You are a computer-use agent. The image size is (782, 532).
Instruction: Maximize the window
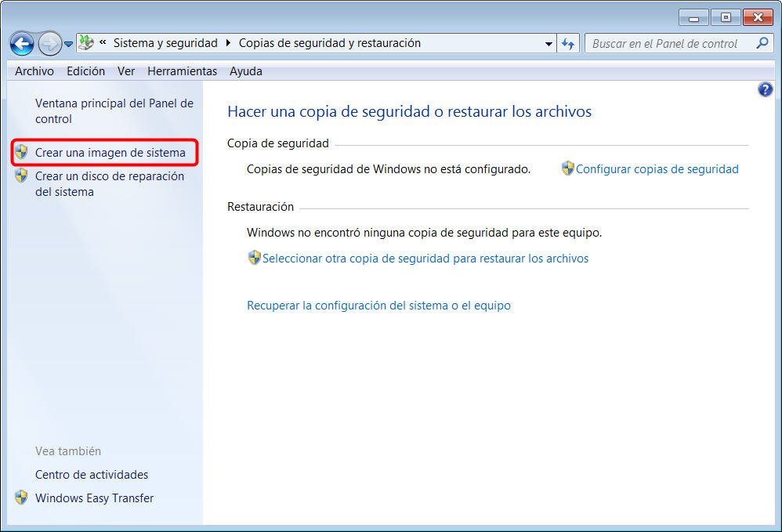coord(726,17)
